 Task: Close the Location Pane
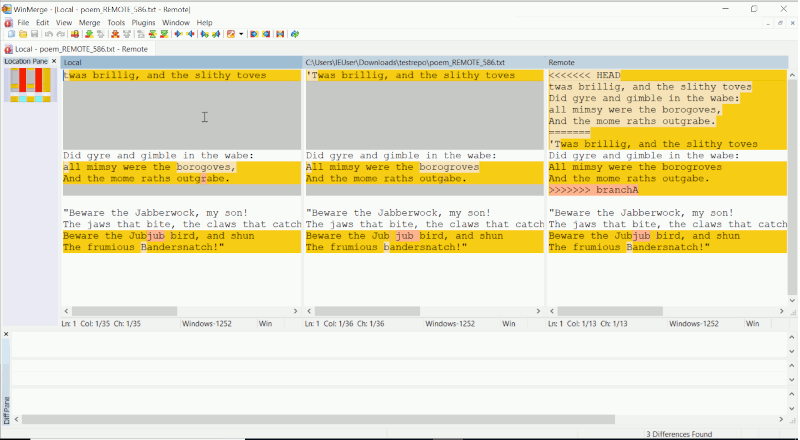53,62
